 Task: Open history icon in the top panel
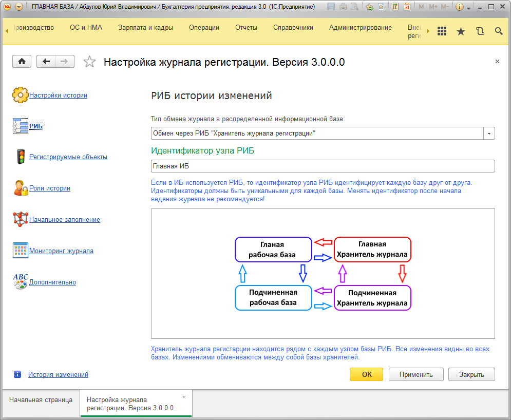[x=480, y=31]
